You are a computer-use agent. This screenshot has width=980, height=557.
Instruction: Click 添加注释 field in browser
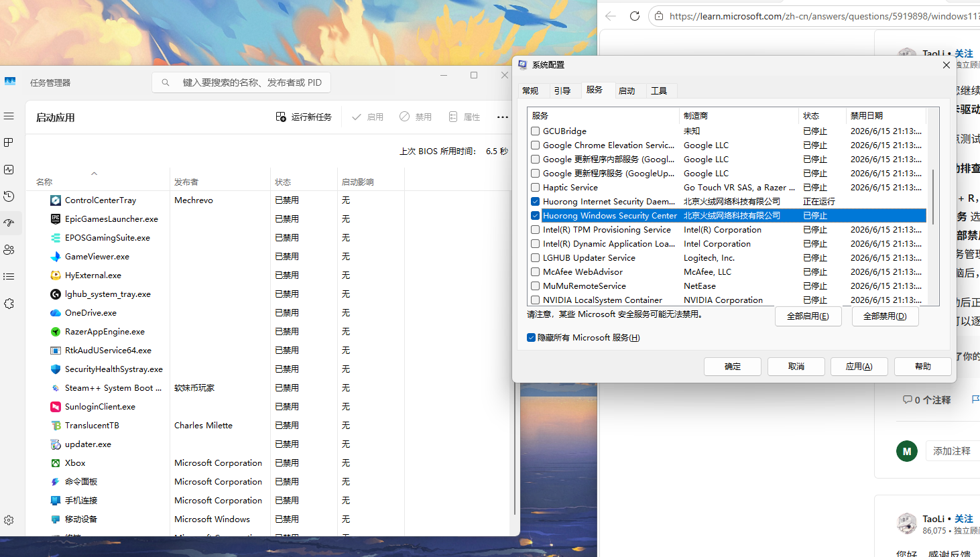pos(952,451)
